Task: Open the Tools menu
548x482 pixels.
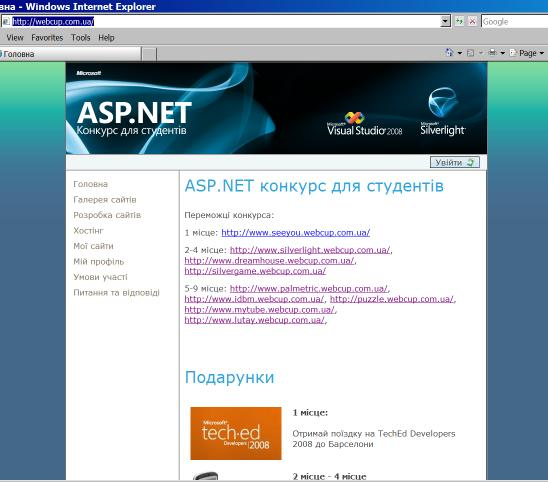Action: 81,38
